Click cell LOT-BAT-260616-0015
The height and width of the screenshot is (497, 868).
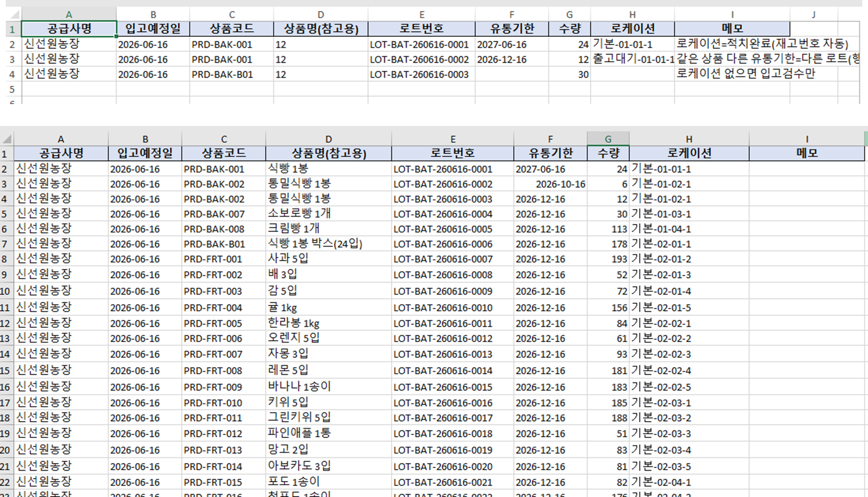point(452,387)
